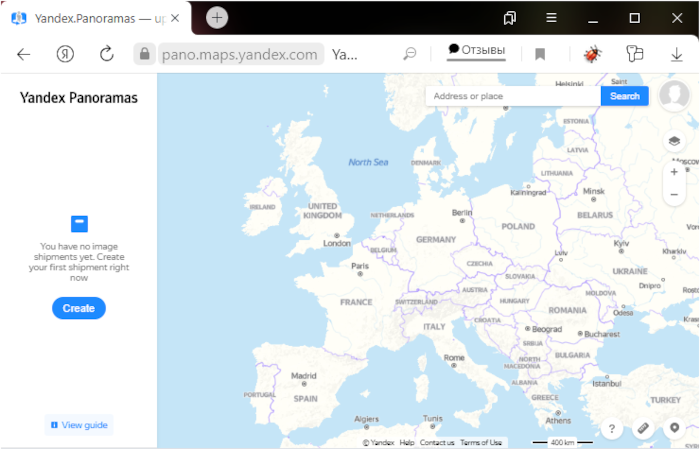
Task: Open the View guide link
Action: (x=79, y=425)
